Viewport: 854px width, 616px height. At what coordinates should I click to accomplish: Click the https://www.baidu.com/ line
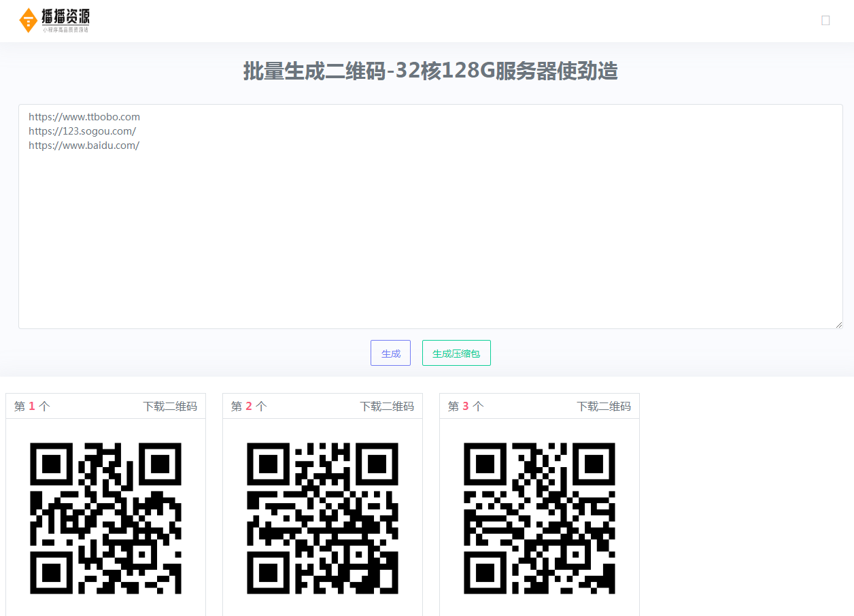tap(84, 146)
